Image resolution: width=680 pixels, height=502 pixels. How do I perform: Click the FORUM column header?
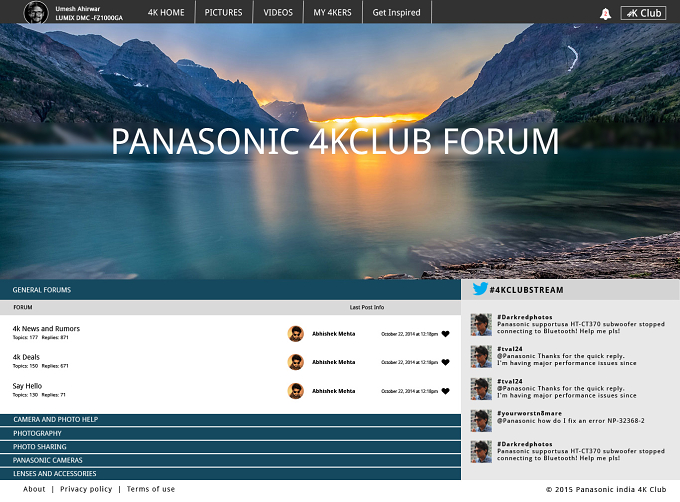click(23, 307)
